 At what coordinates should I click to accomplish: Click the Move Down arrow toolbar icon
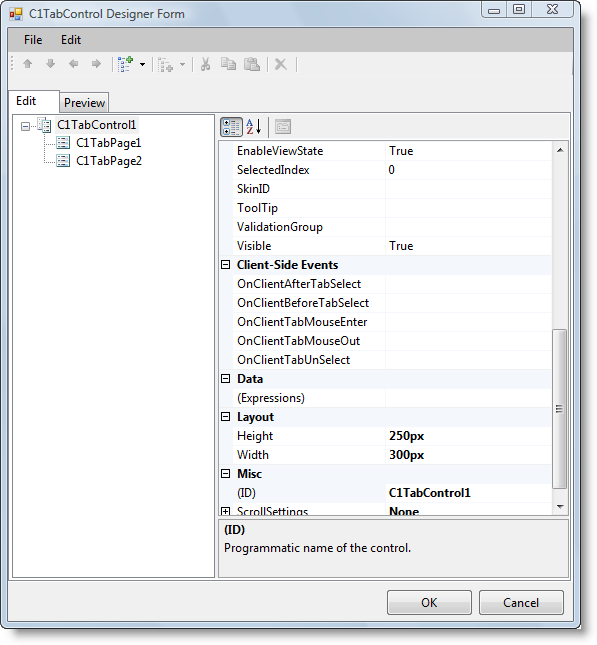pyautogui.click(x=51, y=64)
